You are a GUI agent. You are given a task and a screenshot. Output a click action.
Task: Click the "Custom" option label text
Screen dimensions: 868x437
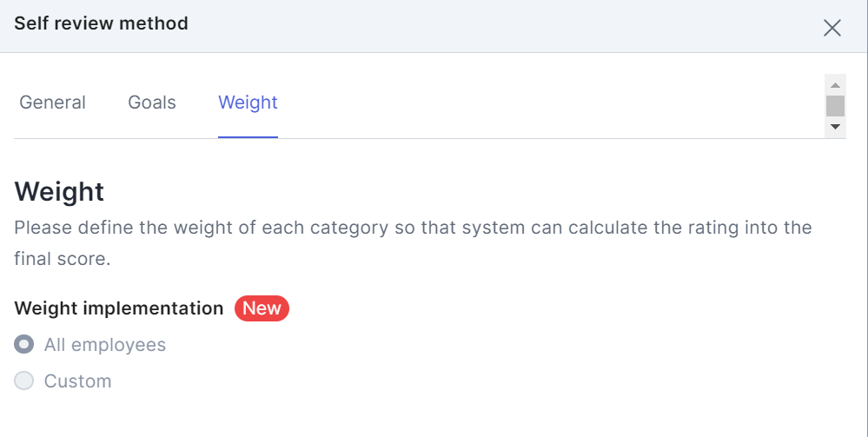[x=77, y=381]
